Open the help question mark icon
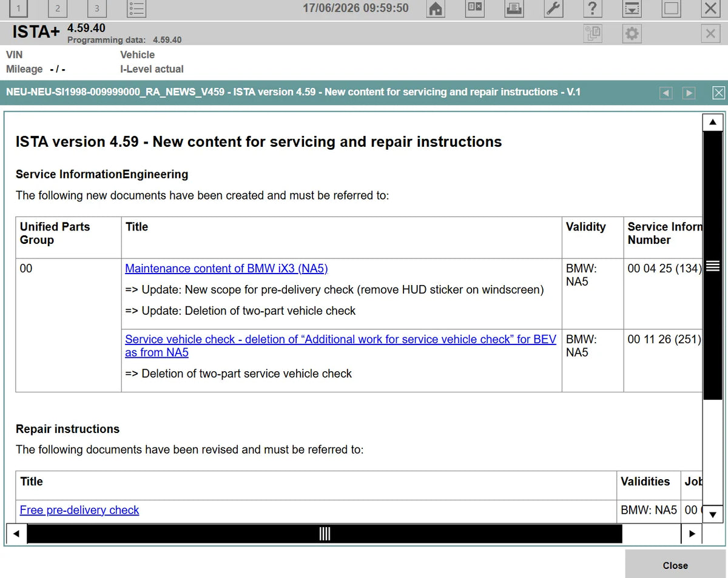This screenshot has height=578, width=728. (x=593, y=8)
